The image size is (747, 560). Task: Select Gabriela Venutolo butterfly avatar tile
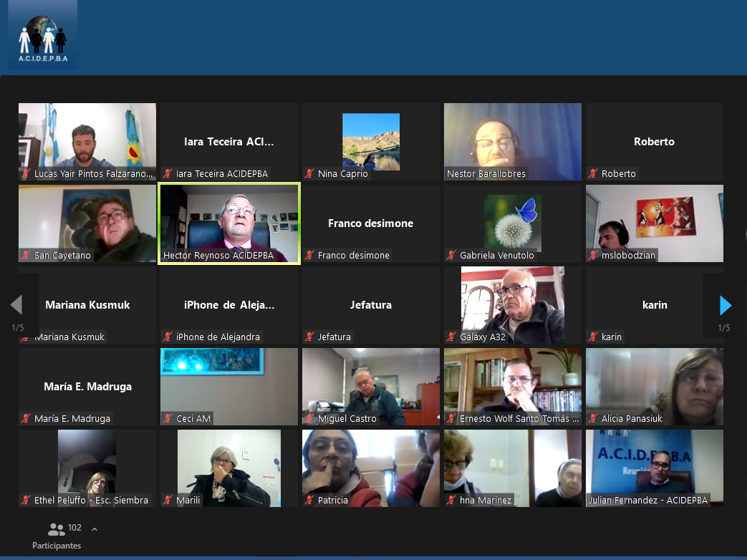tap(512, 223)
